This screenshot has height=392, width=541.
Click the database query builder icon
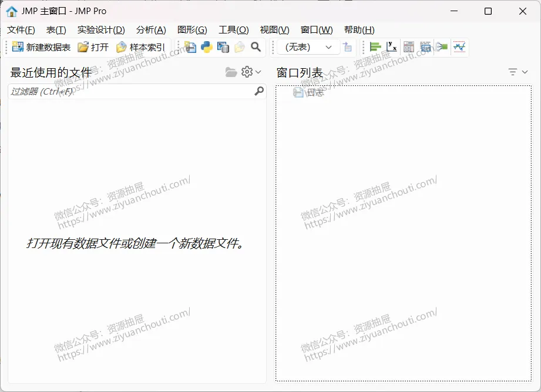223,47
